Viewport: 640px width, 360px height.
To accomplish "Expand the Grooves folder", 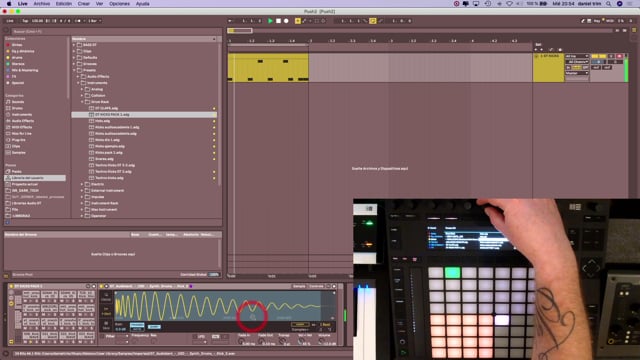I will pos(74,64).
